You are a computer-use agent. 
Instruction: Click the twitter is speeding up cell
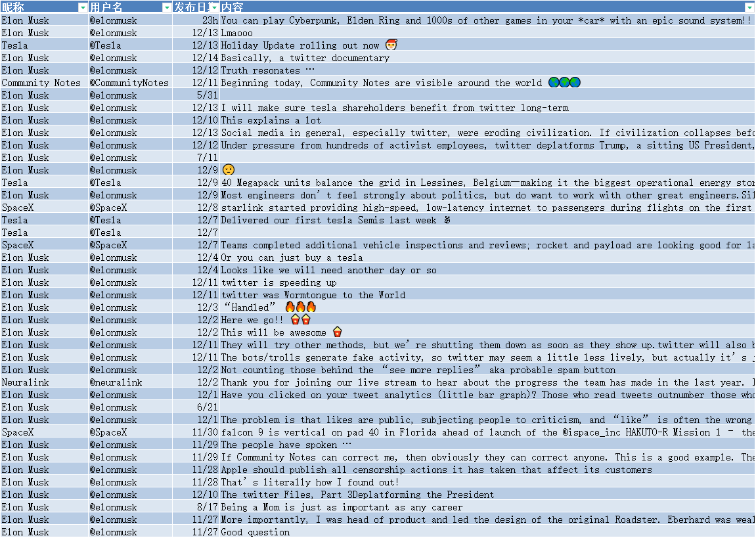487,282
